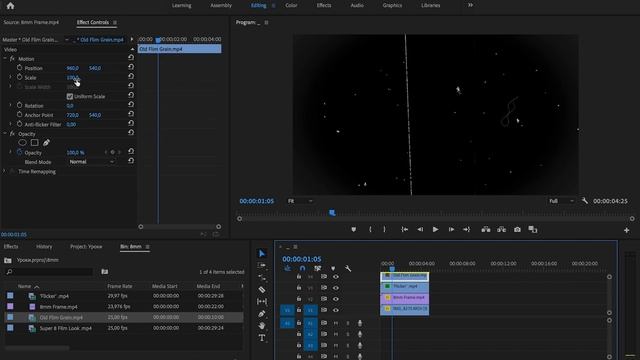
Task: Open the Blend Mode dropdown
Action: 91,162
